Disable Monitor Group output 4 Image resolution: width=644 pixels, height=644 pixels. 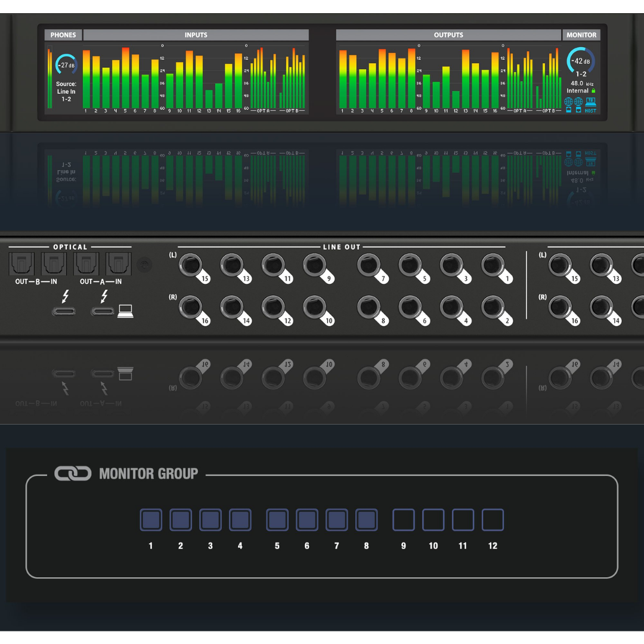[240, 519]
